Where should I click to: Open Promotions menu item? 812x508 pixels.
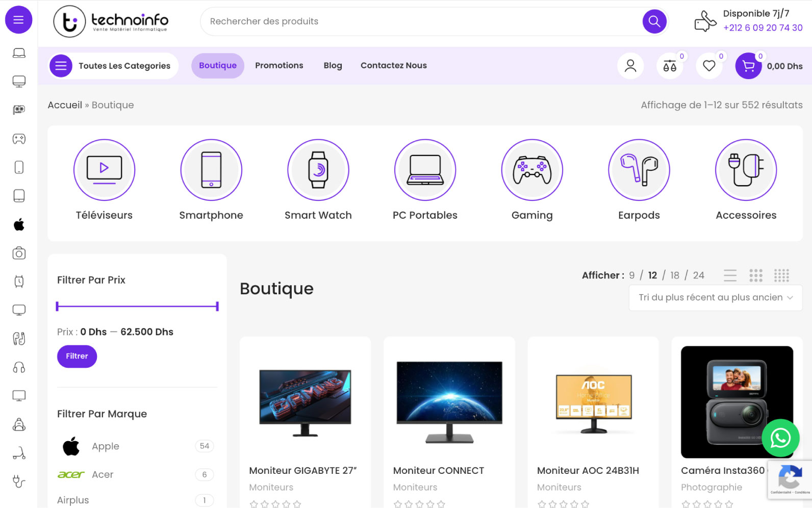click(x=279, y=66)
